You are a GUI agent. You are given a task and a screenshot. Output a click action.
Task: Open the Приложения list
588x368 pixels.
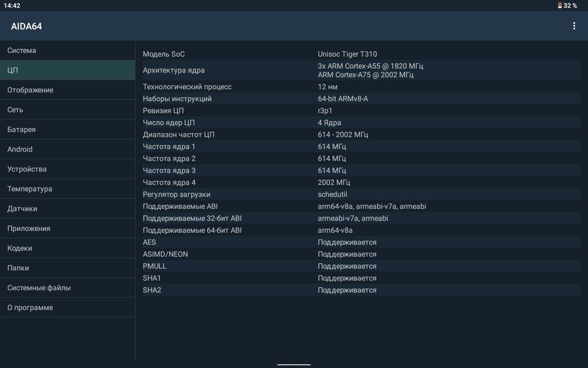pyautogui.click(x=68, y=228)
